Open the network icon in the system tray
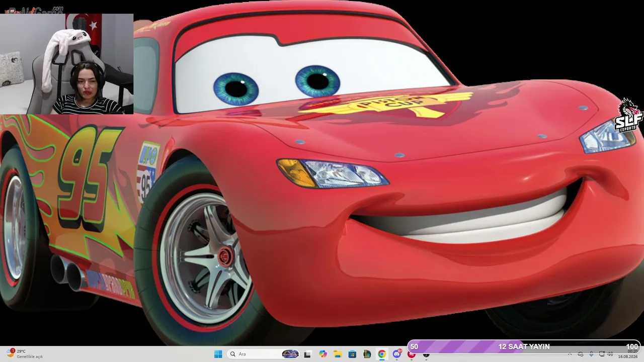 click(x=602, y=354)
